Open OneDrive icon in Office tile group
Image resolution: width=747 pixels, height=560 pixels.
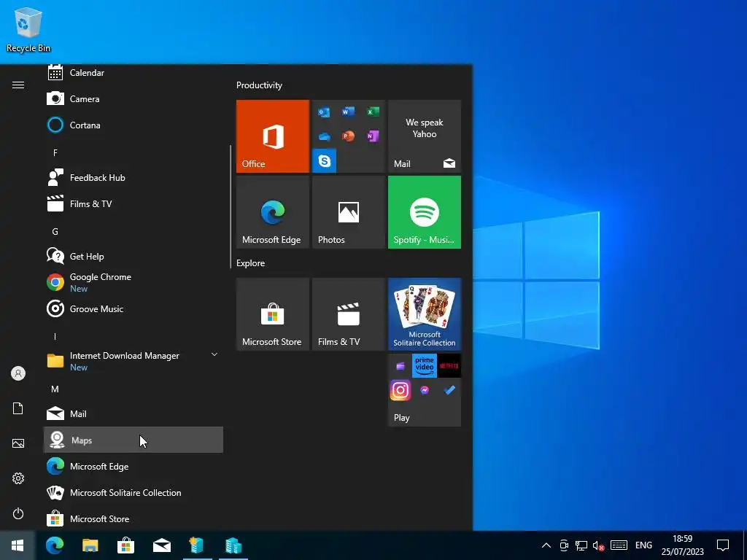click(x=325, y=136)
